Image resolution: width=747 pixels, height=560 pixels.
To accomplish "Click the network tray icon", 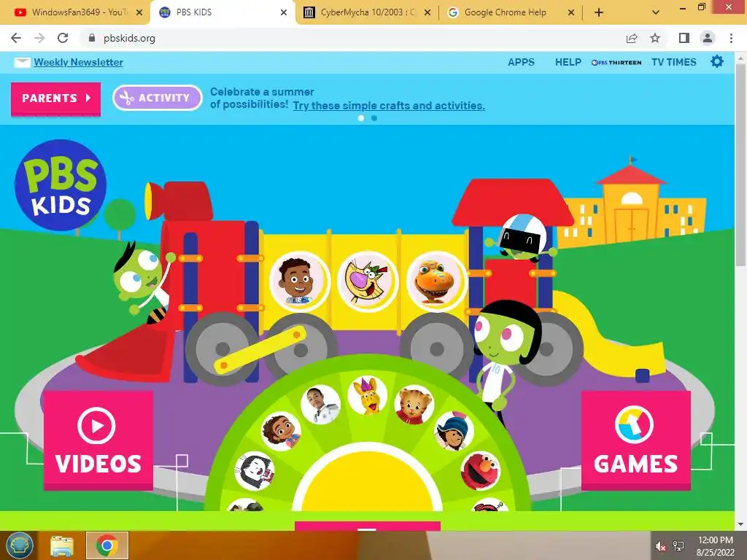I will click(678, 546).
